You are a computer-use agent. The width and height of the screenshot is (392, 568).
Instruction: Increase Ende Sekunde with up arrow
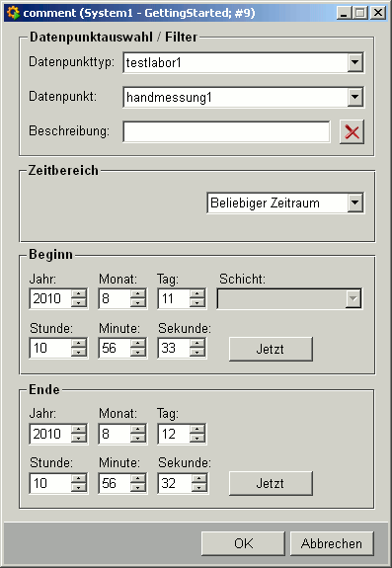(198, 478)
